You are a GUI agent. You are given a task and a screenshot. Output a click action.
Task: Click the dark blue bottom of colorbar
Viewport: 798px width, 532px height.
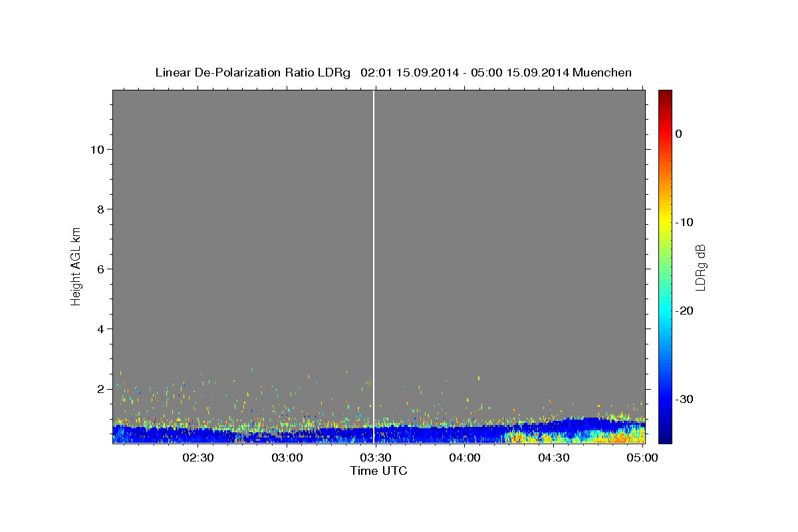[x=665, y=437]
